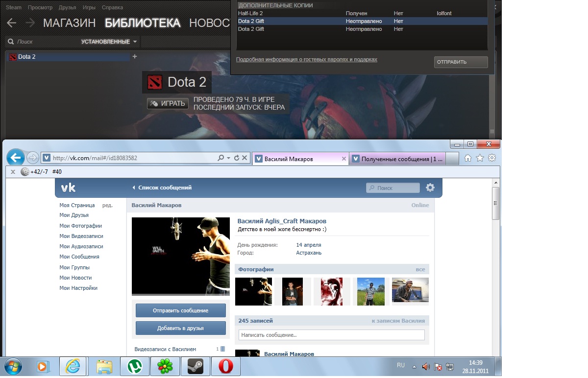Click the RU language indicator
Screen dimensions: 588x378
401,366
